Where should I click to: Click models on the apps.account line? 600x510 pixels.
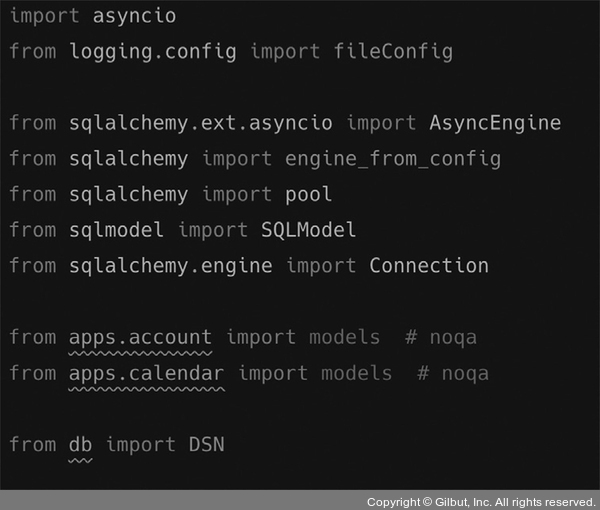(x=344, y=338)
